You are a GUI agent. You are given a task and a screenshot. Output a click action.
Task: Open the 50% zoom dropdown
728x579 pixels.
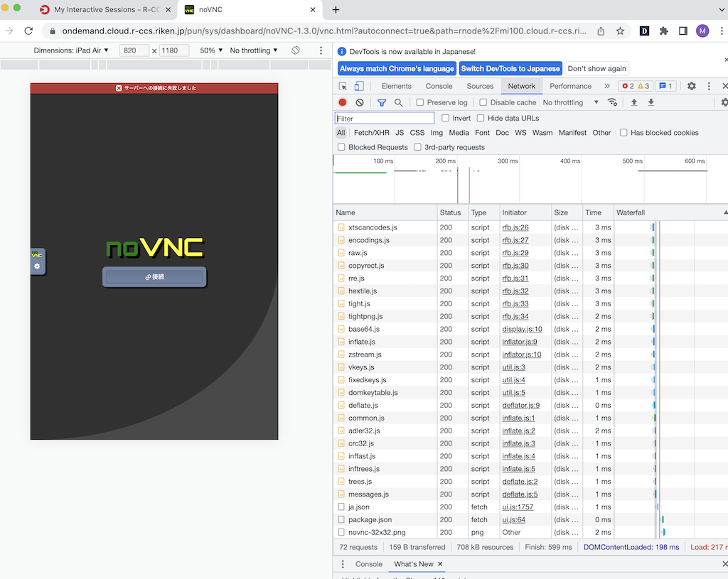tap(211, 50)
